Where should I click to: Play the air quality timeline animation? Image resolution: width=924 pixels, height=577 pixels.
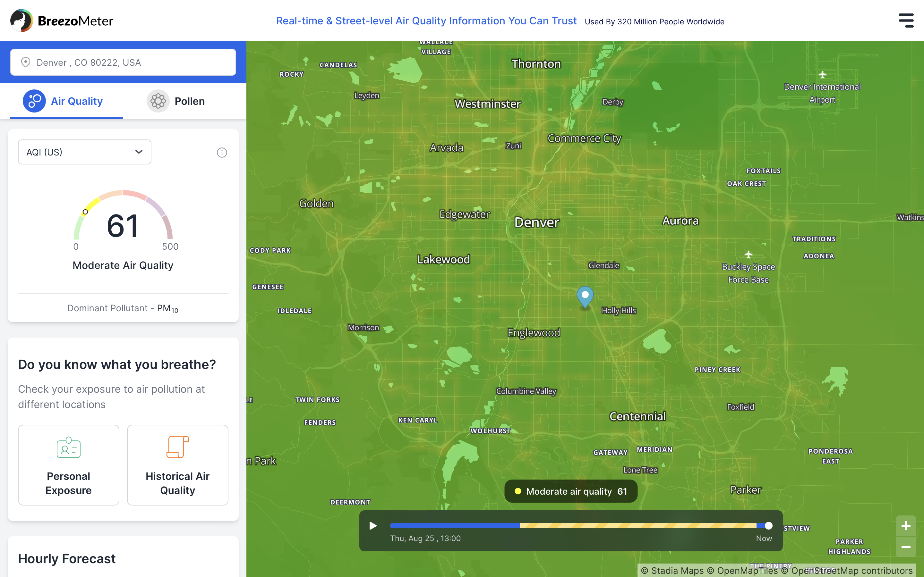373,526
